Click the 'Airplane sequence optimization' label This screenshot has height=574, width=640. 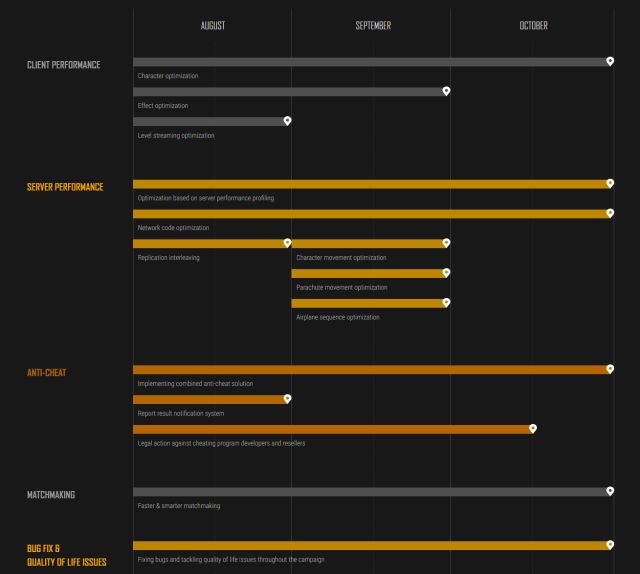coord(338,317)
